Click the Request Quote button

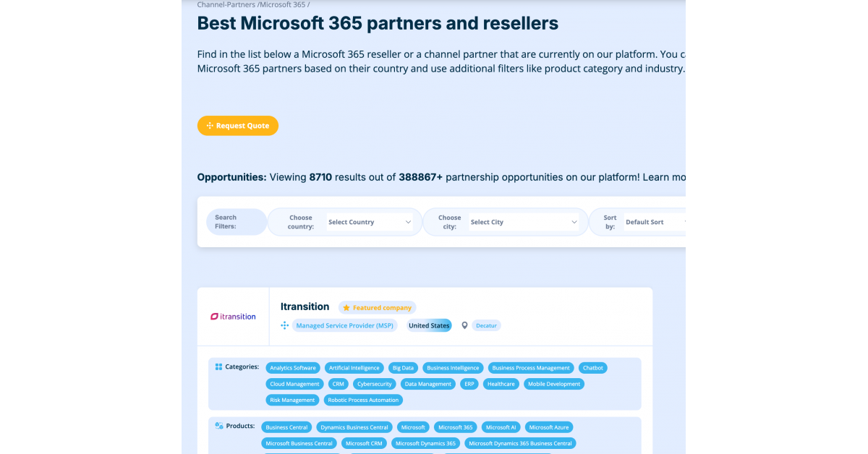click(x=238, y=126)
